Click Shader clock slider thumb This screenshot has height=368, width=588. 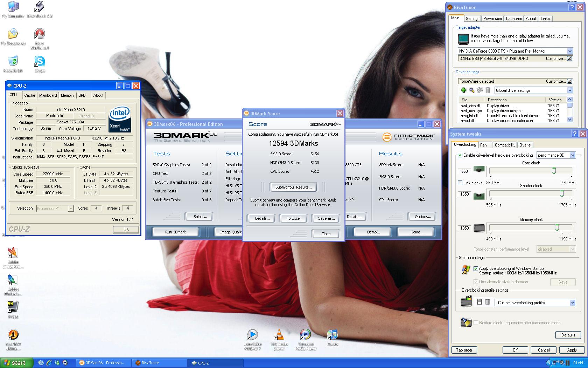tap(562, 193)
